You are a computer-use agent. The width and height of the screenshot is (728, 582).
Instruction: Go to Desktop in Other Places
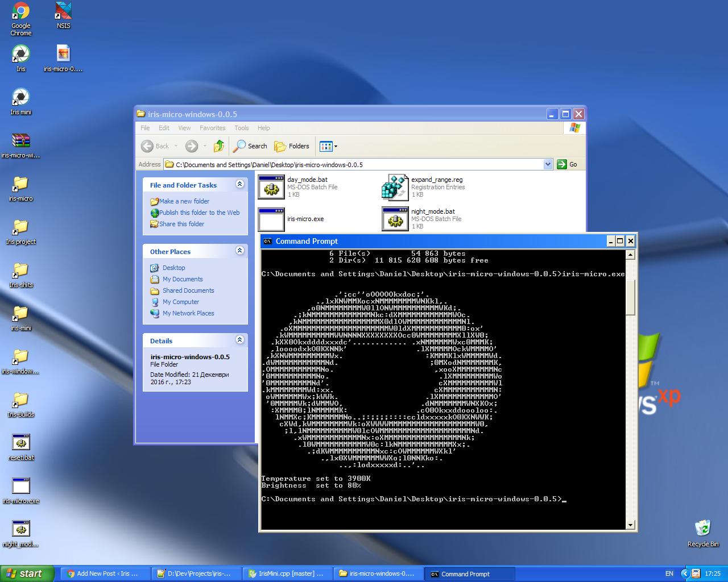168,268
